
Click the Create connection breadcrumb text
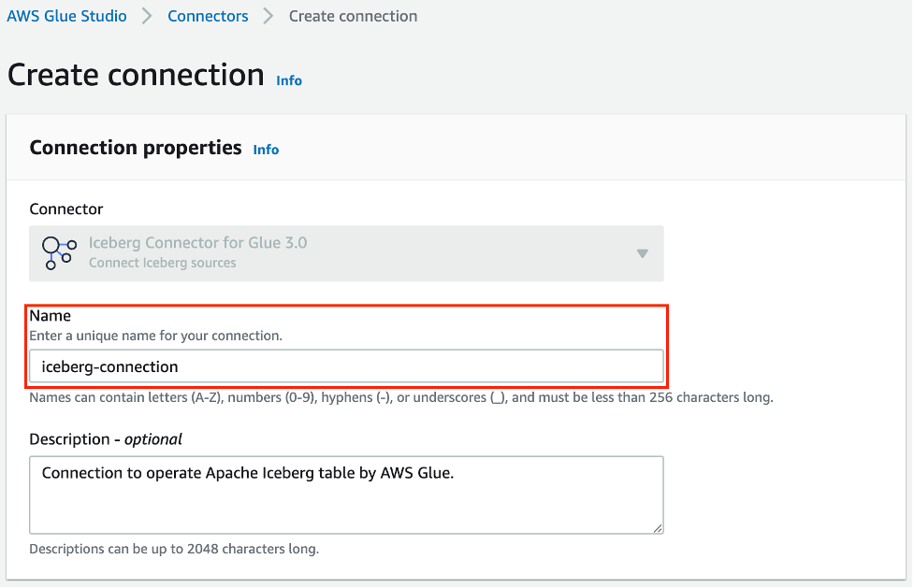(x=353, y=16)
